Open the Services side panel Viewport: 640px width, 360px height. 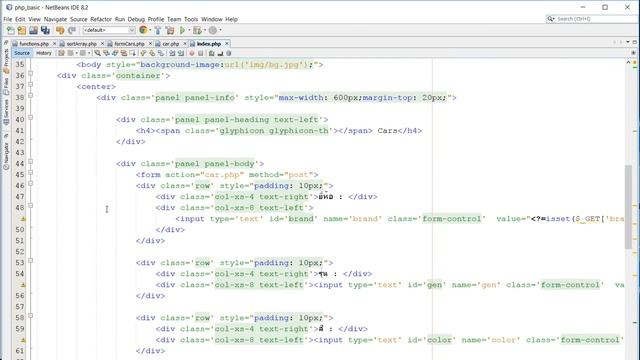pos(6,111)
